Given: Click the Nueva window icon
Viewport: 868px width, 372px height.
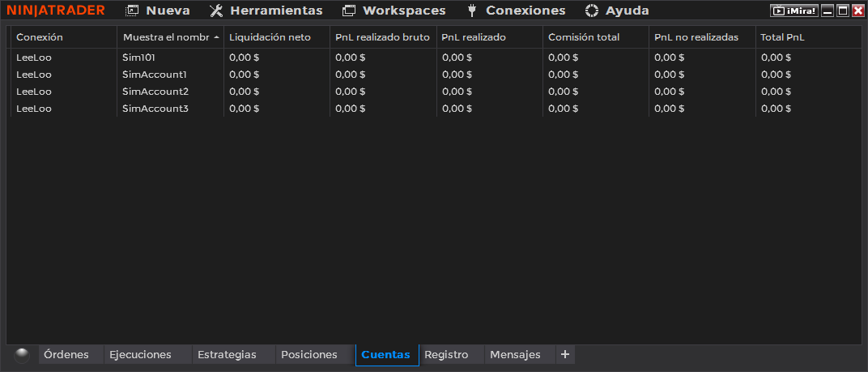Looking at the screenshot, I should pos(132,11).
